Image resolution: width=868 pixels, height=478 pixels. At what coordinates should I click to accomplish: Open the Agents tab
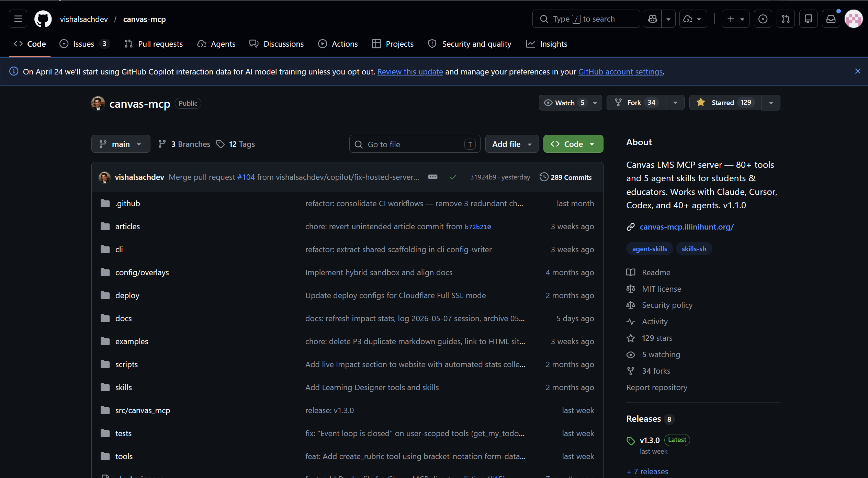(x=216, y=44)
